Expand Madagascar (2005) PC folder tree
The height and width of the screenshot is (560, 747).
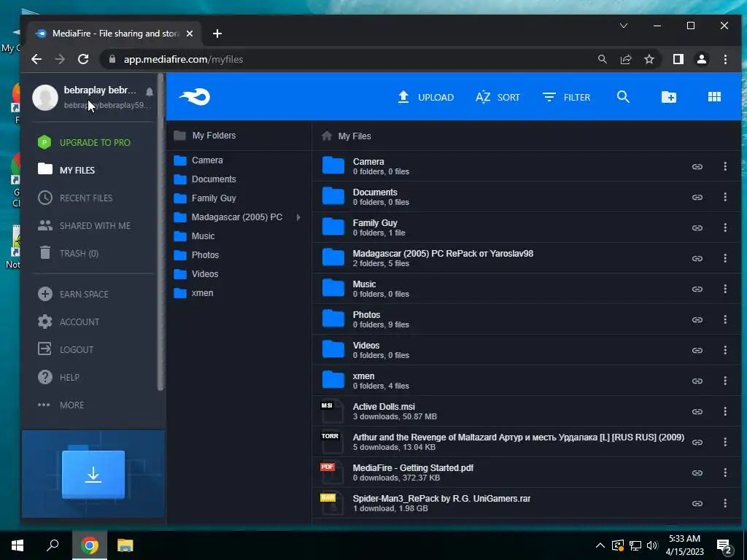click(x=298, y=217)
